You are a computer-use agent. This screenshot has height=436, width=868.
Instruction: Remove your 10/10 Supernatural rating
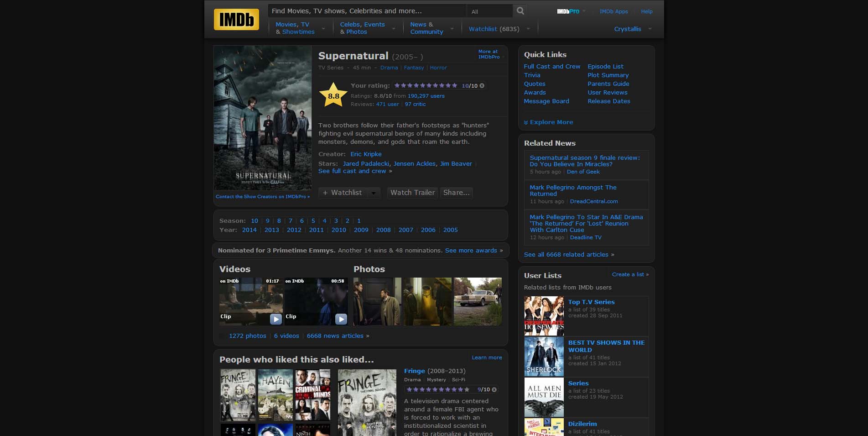[482, 86]
